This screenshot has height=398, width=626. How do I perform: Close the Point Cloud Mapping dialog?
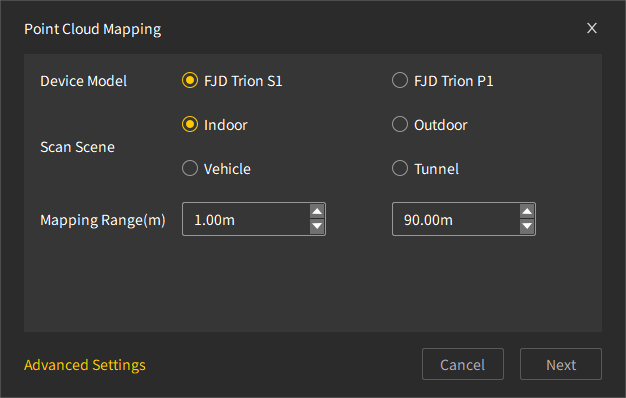592,28
